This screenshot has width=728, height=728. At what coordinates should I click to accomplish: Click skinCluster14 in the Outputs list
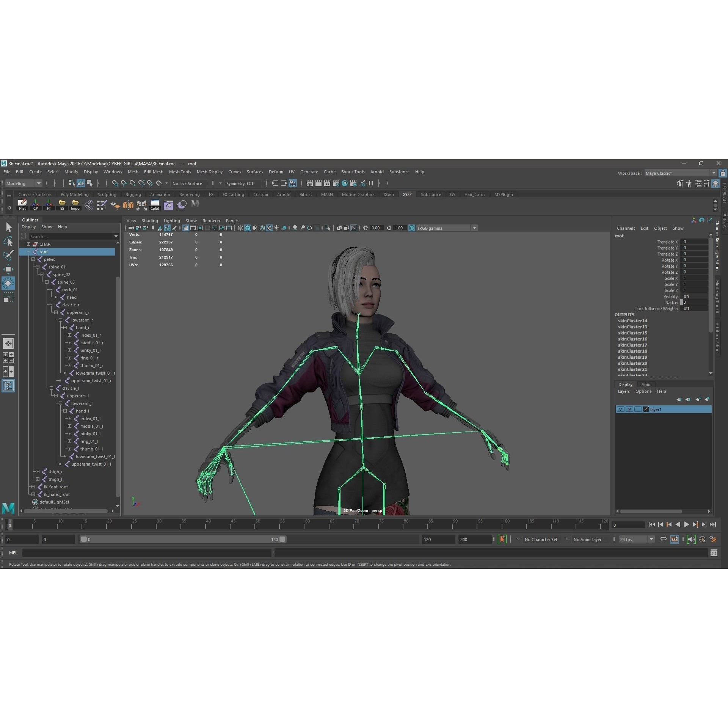[x=632, y=320]
